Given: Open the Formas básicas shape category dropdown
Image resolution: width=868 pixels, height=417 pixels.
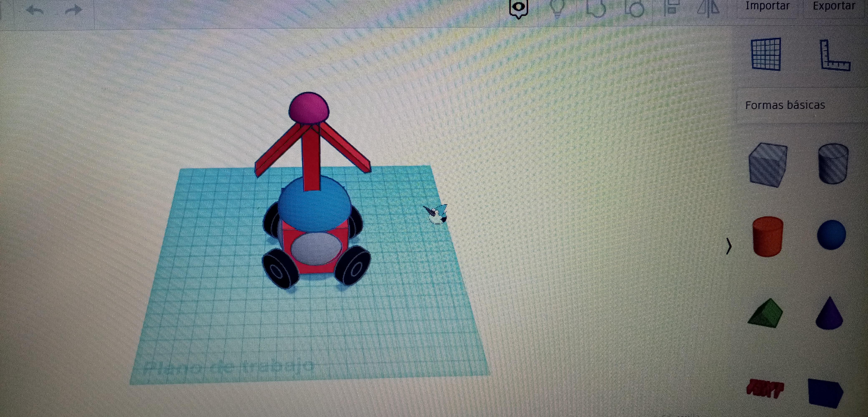Looking at the screenshot, I should [x=785, y=106].
